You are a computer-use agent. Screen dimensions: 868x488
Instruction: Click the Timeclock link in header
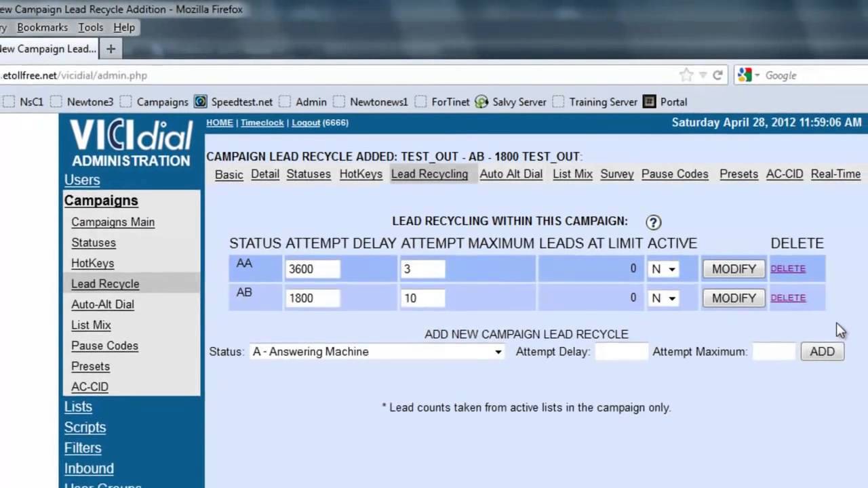[262, 123]
